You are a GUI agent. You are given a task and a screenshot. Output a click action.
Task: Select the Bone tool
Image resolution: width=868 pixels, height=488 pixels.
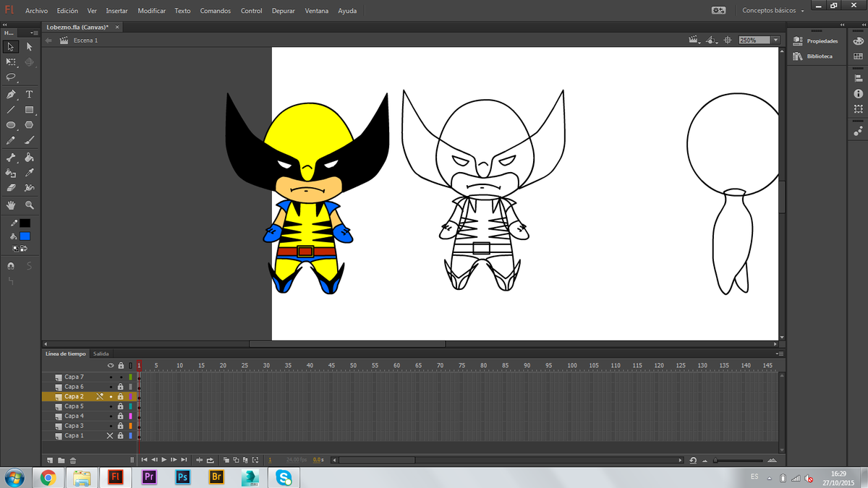(x=11, y=158)
